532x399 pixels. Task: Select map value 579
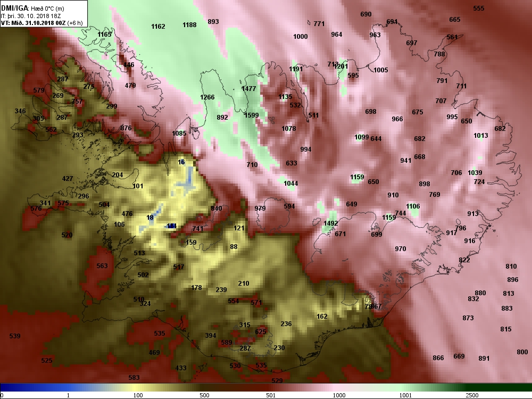(39, 90)
